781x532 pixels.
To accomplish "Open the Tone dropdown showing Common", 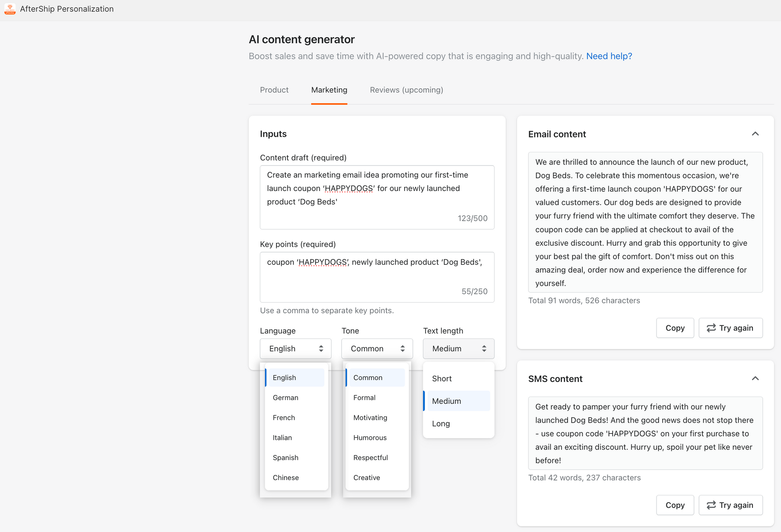I will pos(377,348).
